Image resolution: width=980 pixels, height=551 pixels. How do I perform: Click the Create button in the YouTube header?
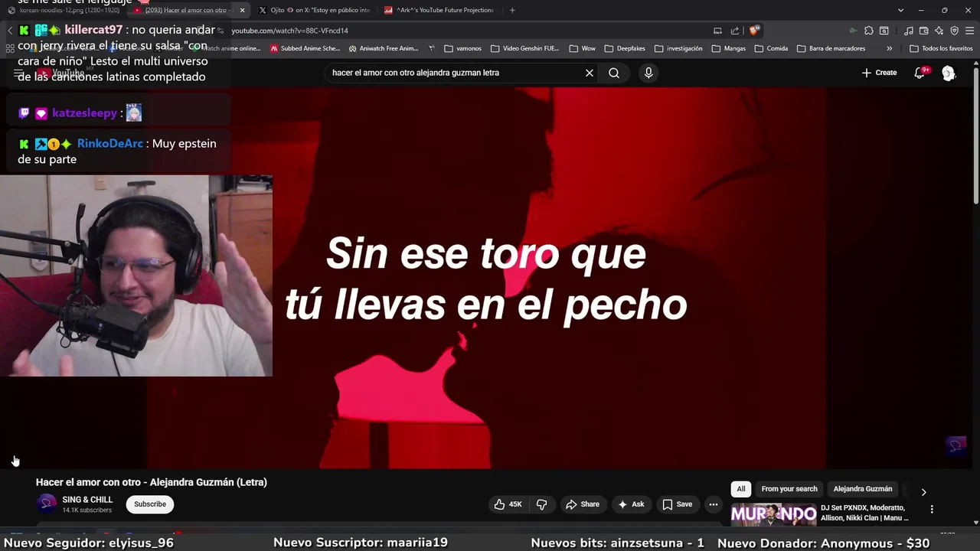(x=879, y=73)
